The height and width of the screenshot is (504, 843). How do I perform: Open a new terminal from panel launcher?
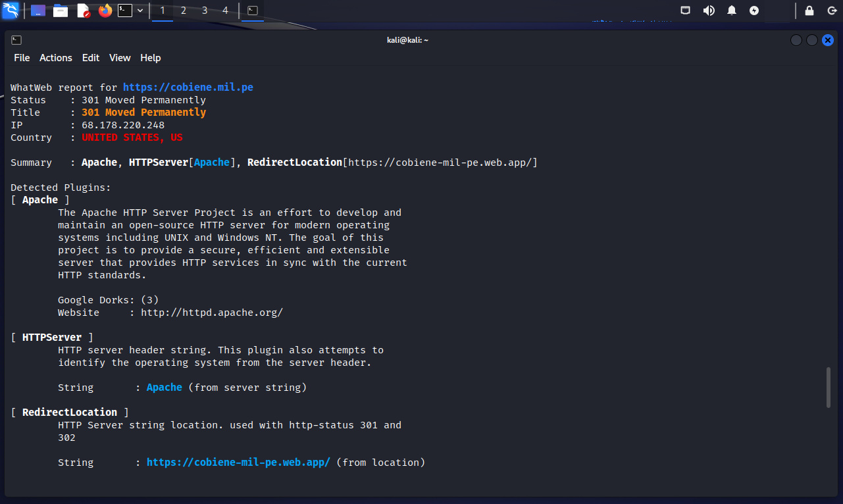(x=125, y=11)
